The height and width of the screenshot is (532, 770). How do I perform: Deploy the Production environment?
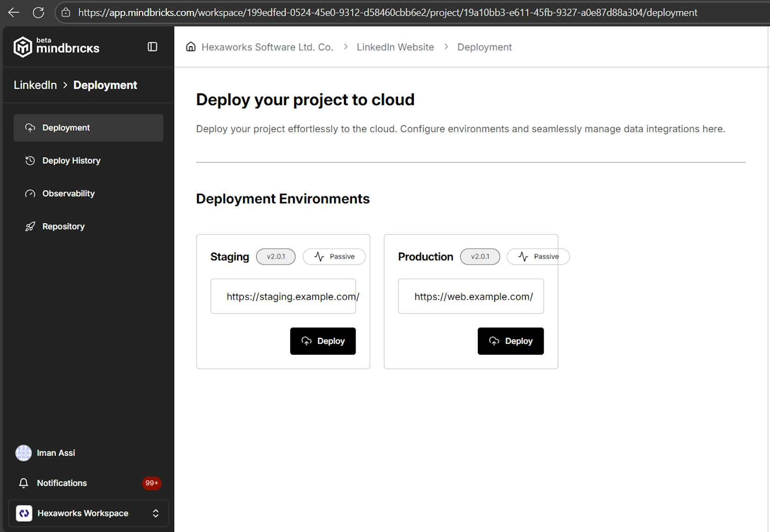tap(510, 341)
